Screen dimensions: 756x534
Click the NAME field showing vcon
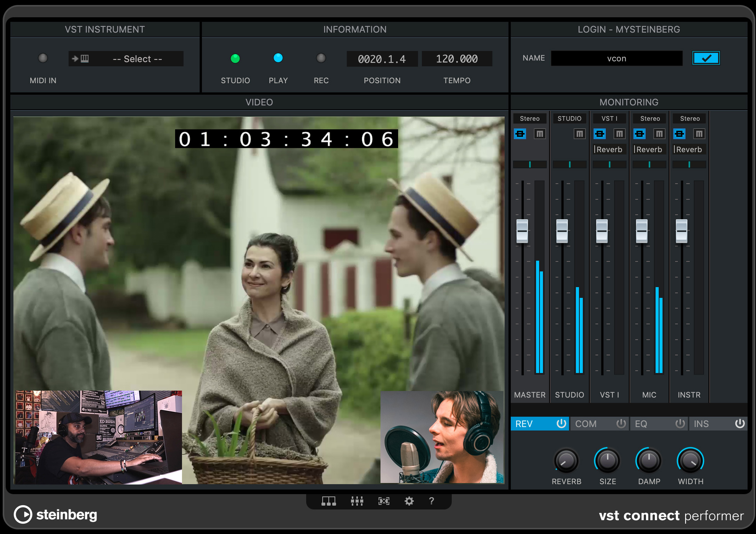coord(616,58)
